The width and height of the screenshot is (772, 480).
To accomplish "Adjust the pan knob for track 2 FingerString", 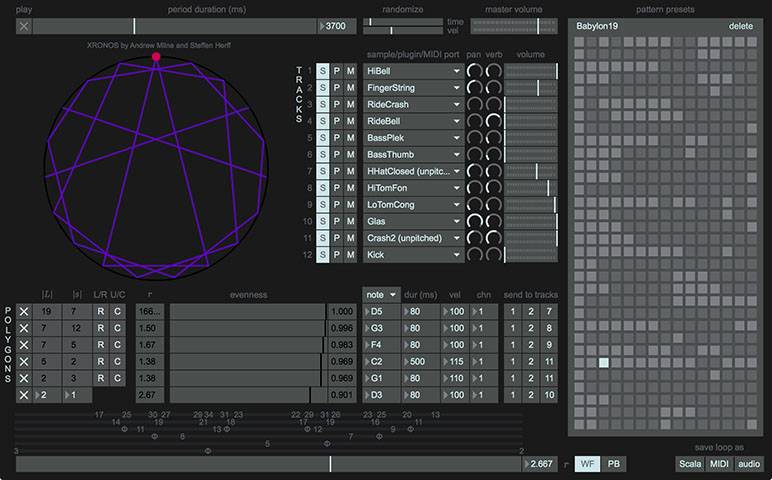I will click(475, 88).
